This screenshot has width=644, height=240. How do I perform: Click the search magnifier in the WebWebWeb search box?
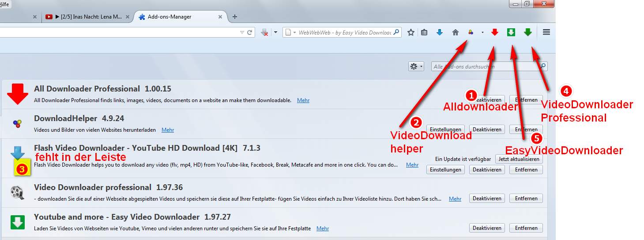(396, 32)
